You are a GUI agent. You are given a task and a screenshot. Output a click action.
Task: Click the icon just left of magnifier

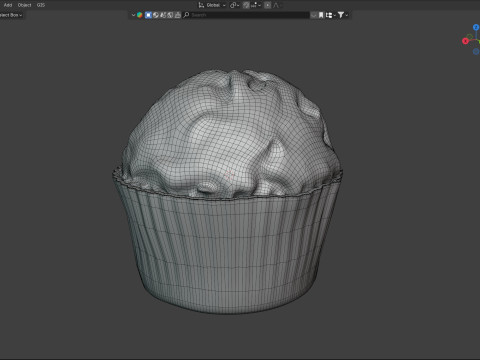click(x=178, y=15)
